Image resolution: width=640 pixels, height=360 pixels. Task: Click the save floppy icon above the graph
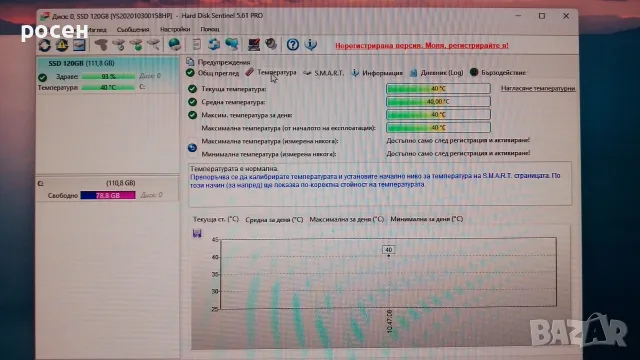pos(197,233)
